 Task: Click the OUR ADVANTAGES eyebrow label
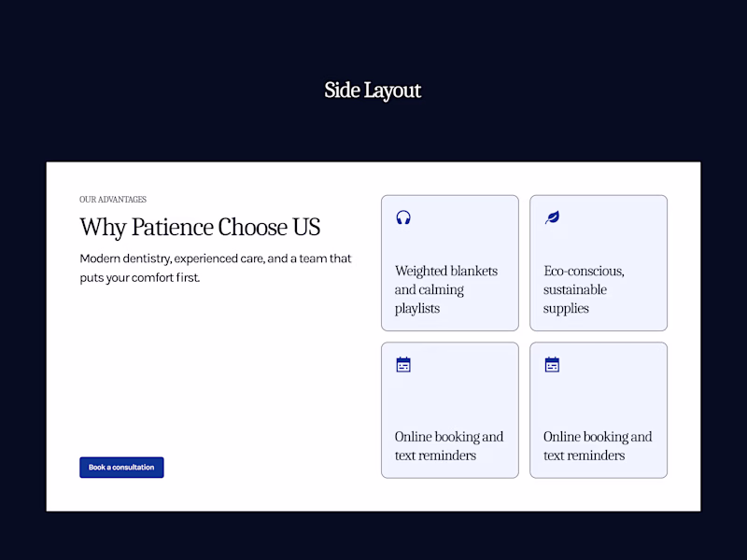tap(113, 200)
